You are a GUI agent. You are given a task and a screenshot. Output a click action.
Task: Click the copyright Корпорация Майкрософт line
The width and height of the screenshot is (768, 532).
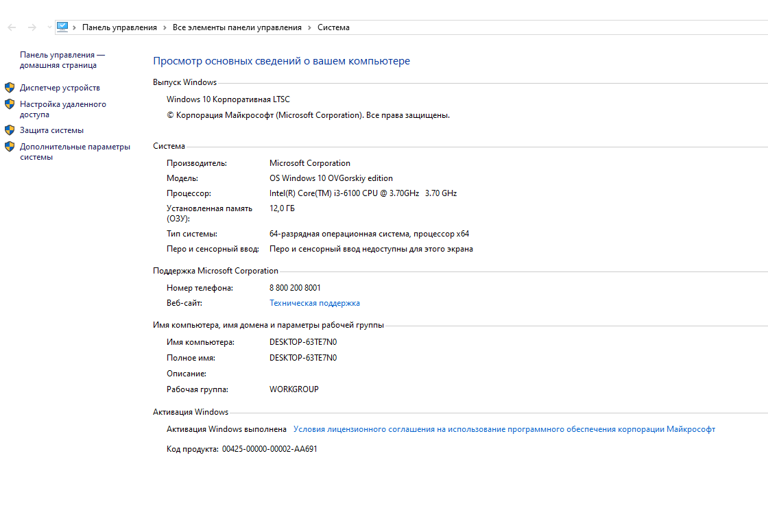308,115
